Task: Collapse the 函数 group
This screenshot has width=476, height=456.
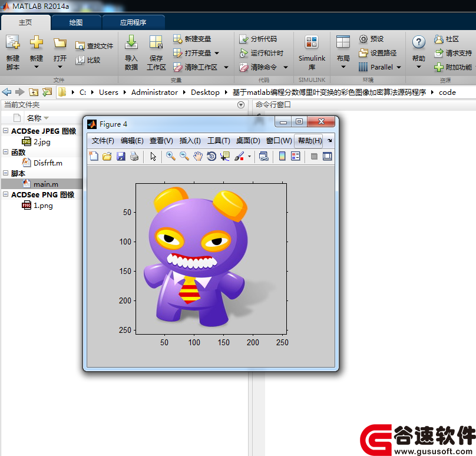Action: (5, 152)
